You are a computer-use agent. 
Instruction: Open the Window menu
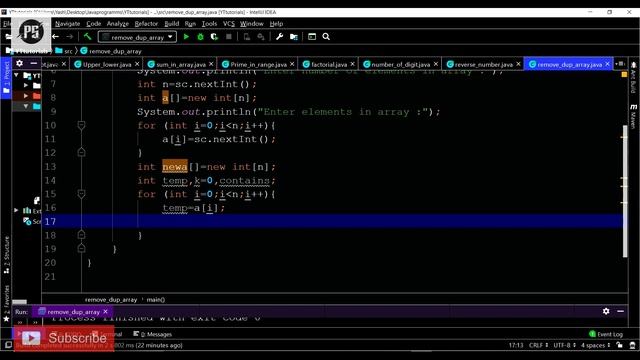(252, 24)
